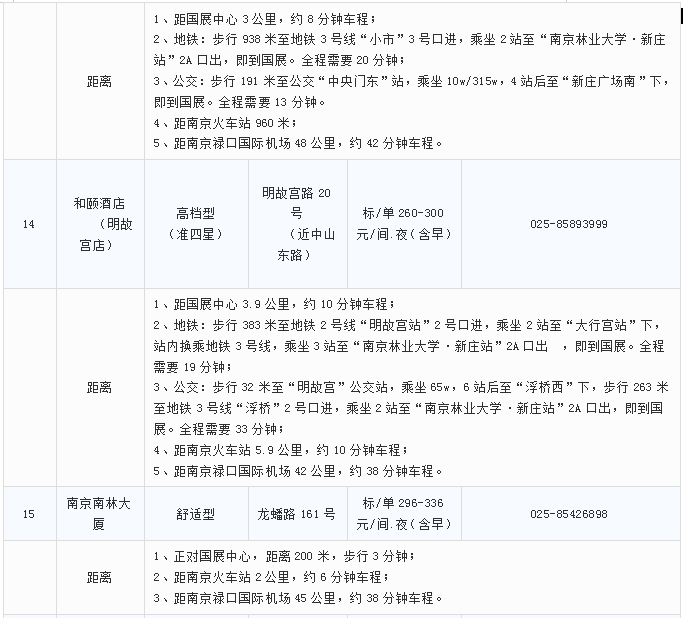Click phone number 025-85893999
The image size is (685, 618).
coord(568,224)
